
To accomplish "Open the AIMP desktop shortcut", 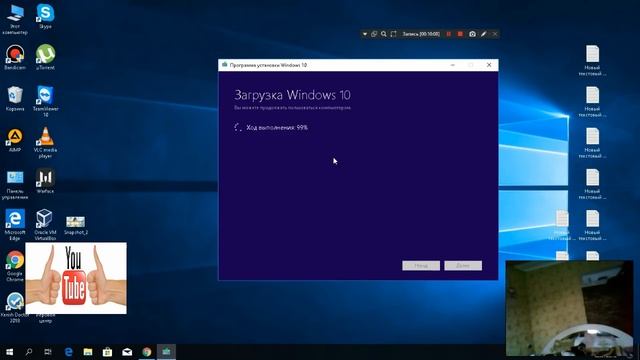I will [x=15, y=140].
